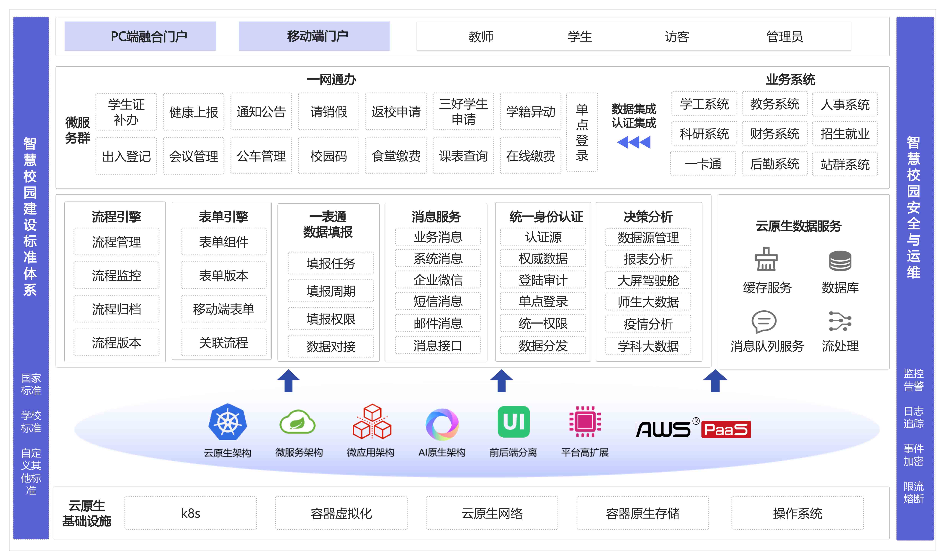Click the chat bubble 消息队列服务 icon
This screenshot has width=945, height=560.
[764, 322]
